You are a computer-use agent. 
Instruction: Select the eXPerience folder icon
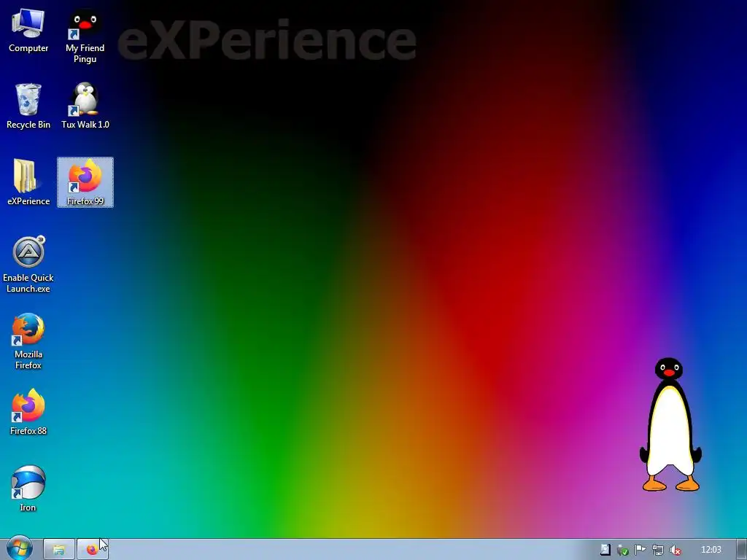pos(28,182)
